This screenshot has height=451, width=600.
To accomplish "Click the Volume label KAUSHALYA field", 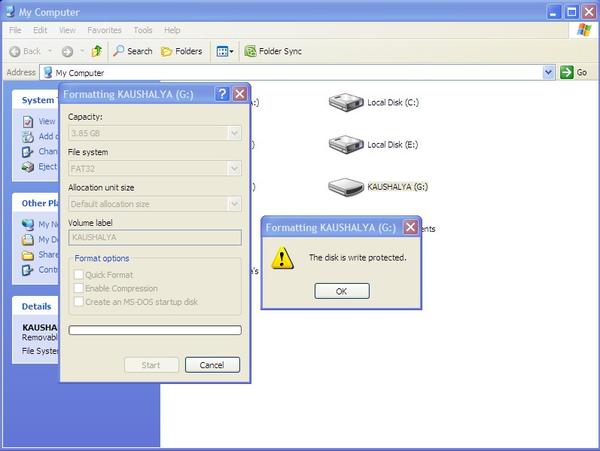I will (x=155, y=237).
